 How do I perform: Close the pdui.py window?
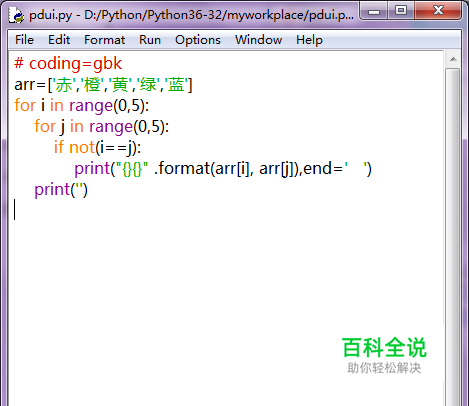click(x=438, y=11)
